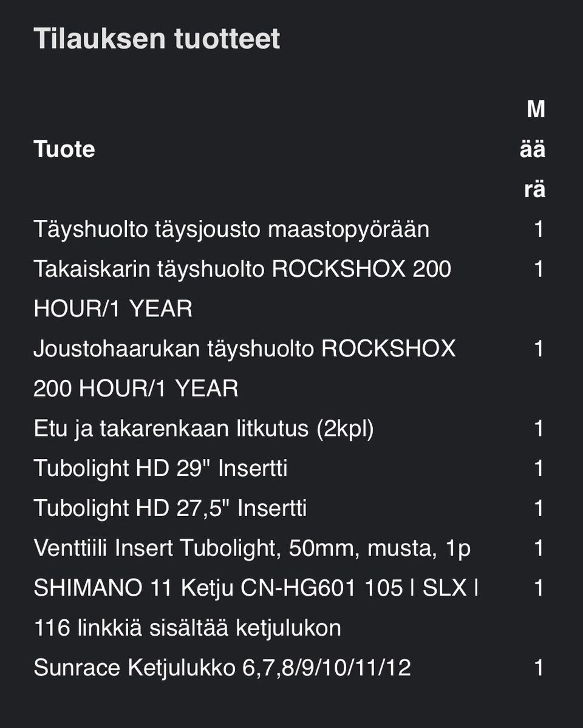583x728 pixels.
Task: Click quantity of Sunrace Ketjulukko row
Action: (x=539, y=668)
